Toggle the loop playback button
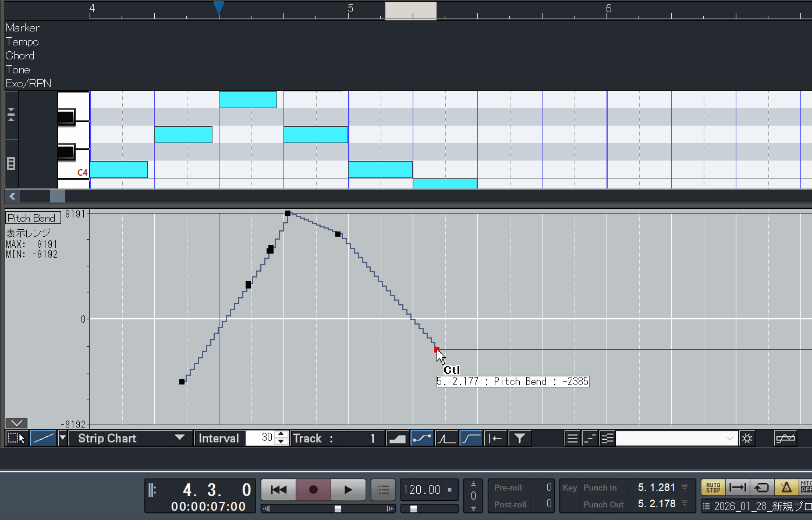The image size is (812, 520). pos(762,487)
